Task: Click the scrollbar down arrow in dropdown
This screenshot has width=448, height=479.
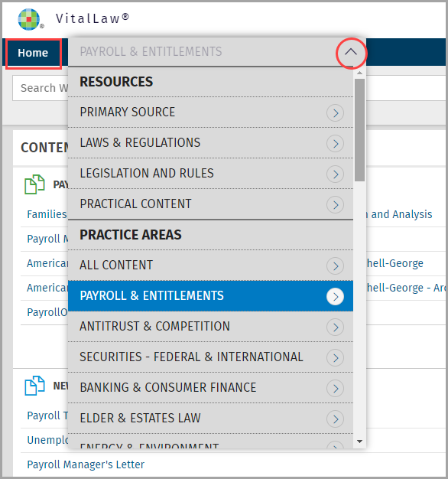Action: click(x=359, y=442)
